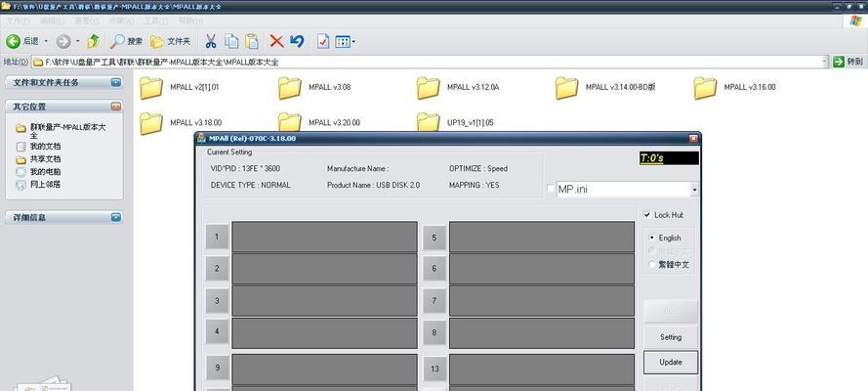Viewport: 868px width, 391px height.
Task: Click port button 8 in MPAll
Action: (434, 333)
